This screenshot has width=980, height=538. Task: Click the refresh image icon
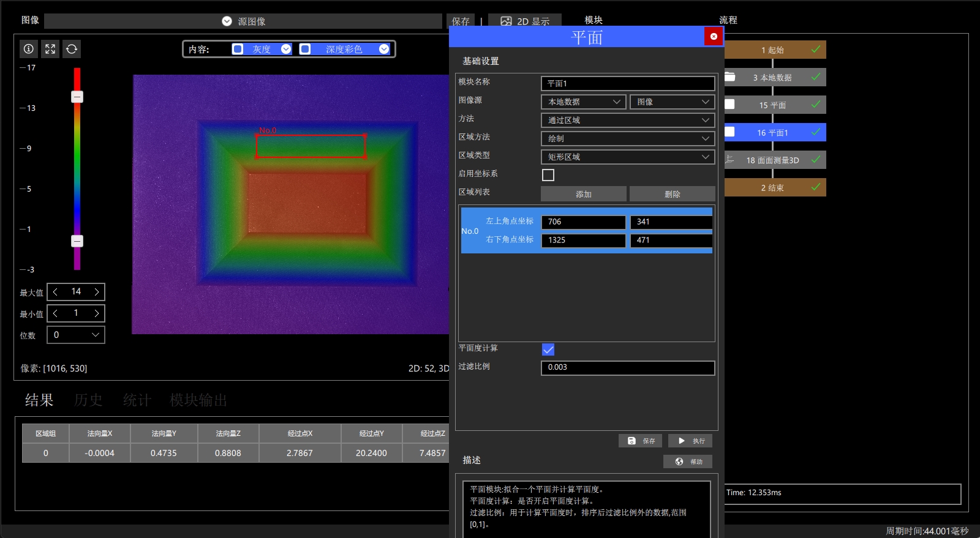pyautogui.click(x=72, y=49)
